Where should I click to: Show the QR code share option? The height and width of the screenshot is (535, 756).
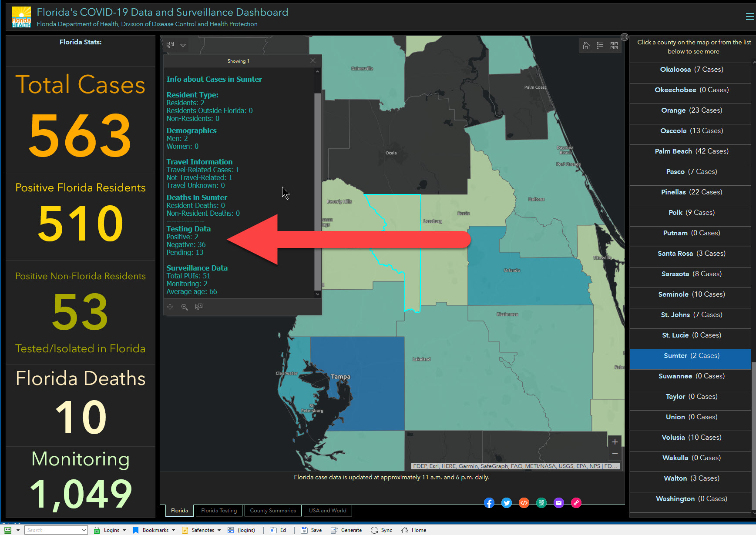pyautogui.click(x=541, y=503)
